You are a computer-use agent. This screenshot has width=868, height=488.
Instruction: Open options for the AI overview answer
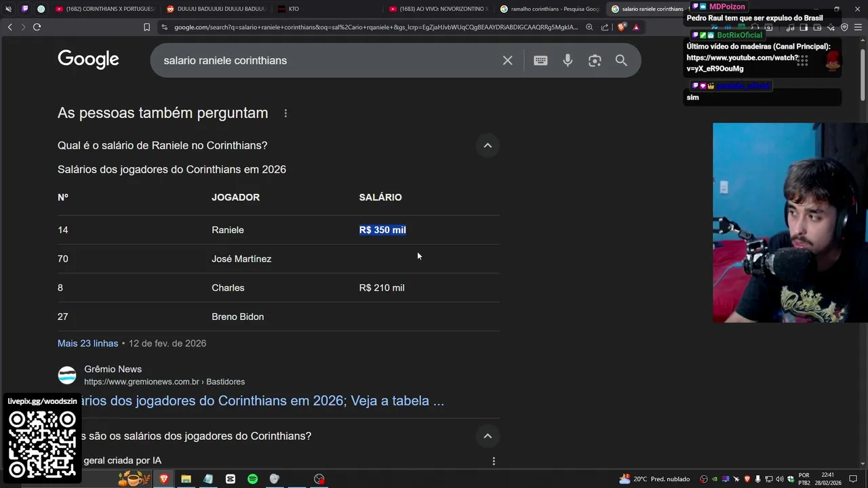tap(494, 461)
